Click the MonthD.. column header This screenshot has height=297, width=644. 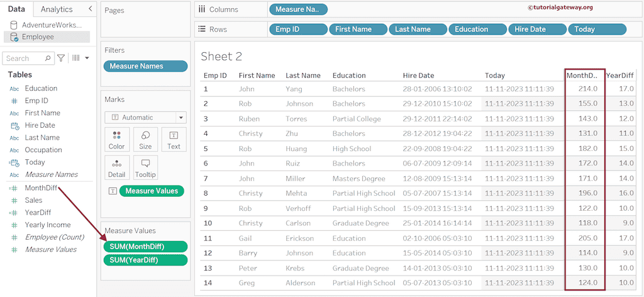(x=582, y=76)
